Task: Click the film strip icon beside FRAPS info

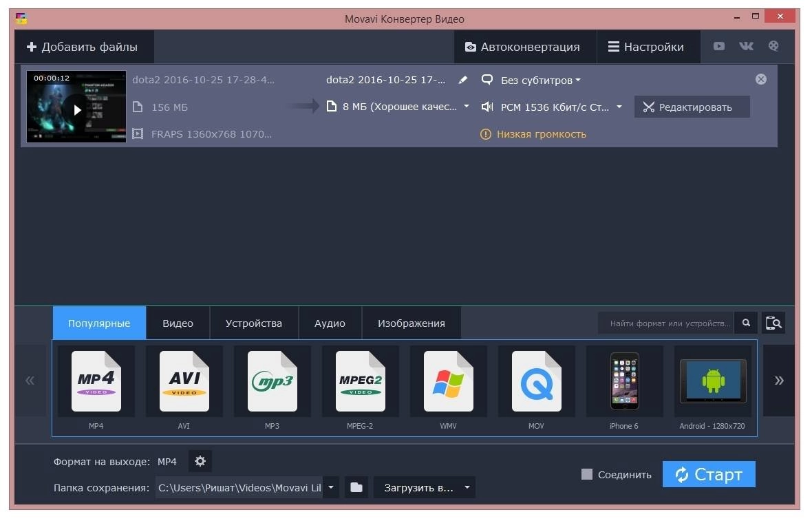Action: (137, 134)
